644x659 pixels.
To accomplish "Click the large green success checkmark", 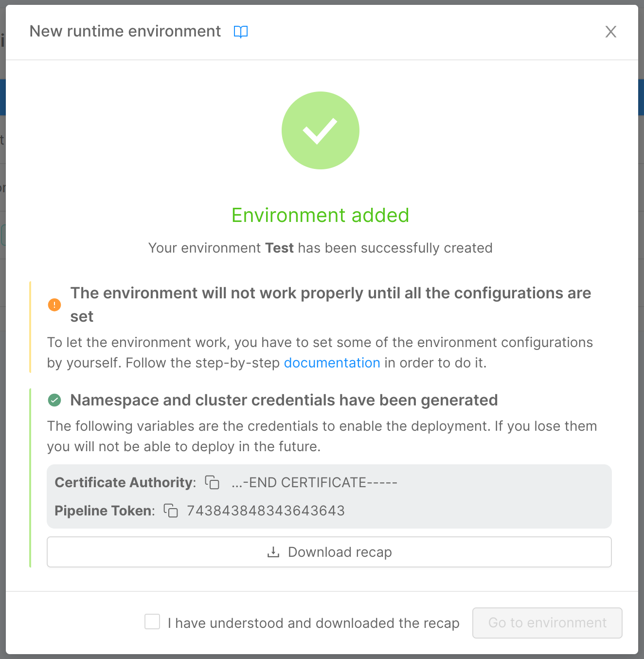I will (320, 130).
